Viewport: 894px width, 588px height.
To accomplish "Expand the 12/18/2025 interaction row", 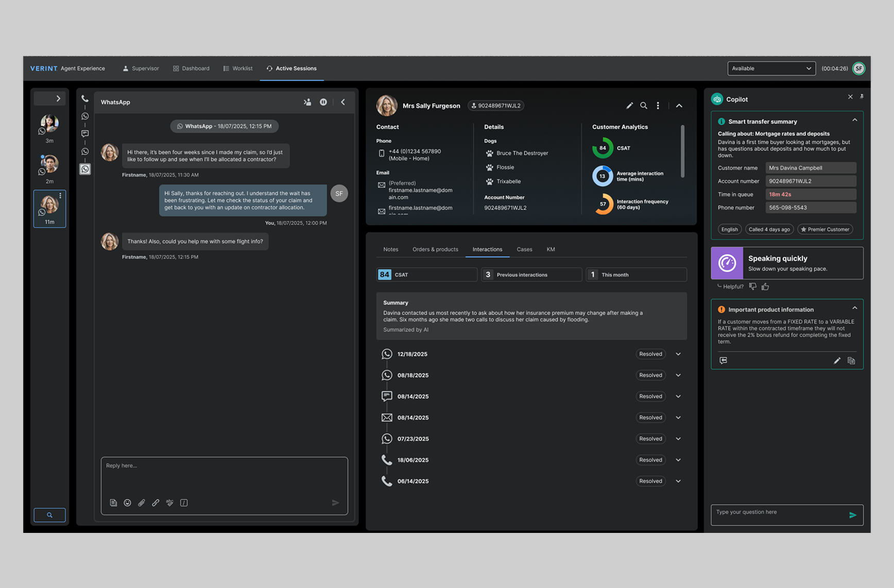I will [678, 354].
